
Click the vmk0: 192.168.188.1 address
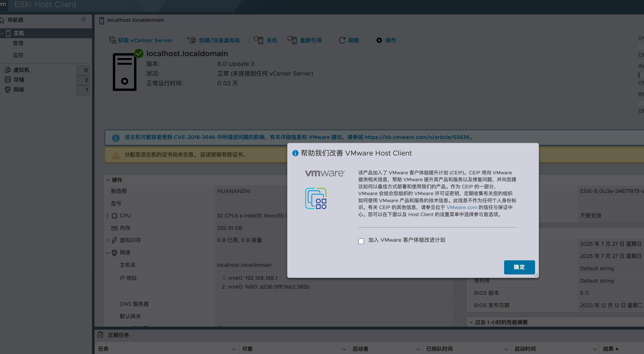click(253, 278)
